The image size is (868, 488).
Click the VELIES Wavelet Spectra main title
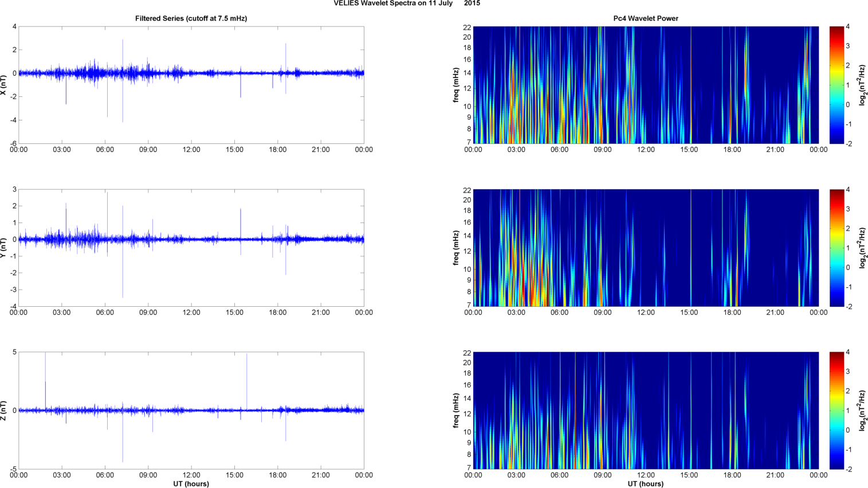click(x=407, y=3)
